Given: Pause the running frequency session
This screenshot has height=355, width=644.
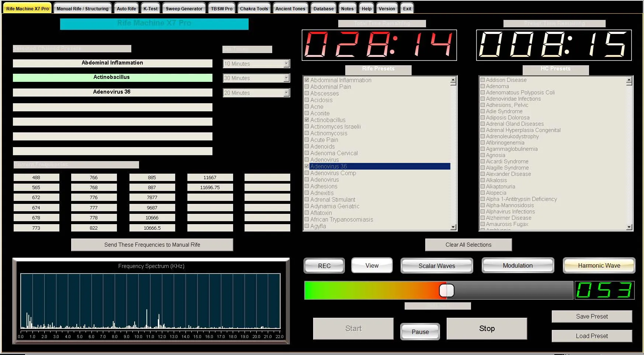Looking at the screenshot, I should [420, 332].
